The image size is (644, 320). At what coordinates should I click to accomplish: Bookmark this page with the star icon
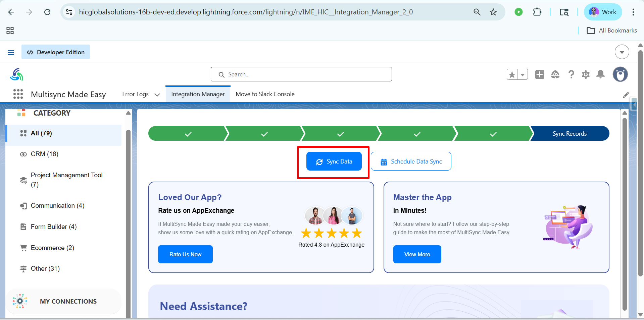click(493, 12)
